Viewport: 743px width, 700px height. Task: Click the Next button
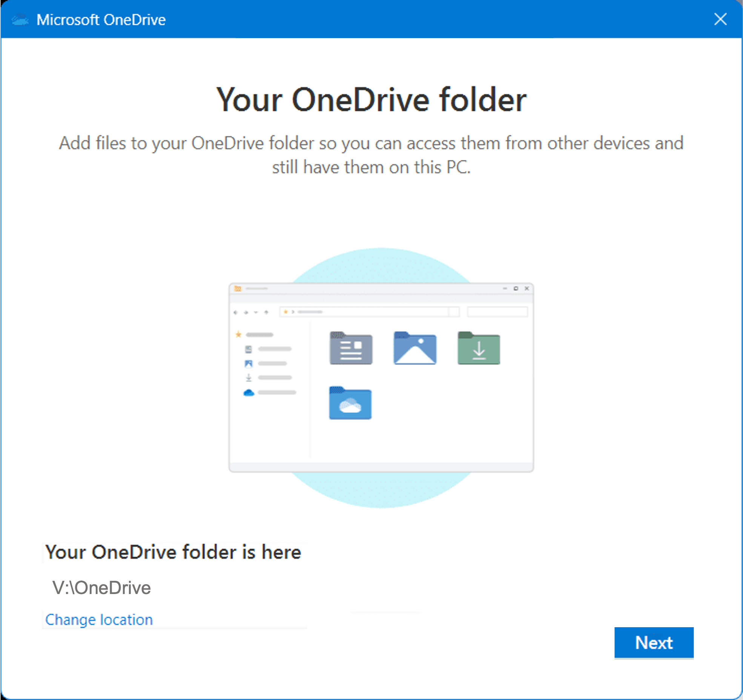654,643
